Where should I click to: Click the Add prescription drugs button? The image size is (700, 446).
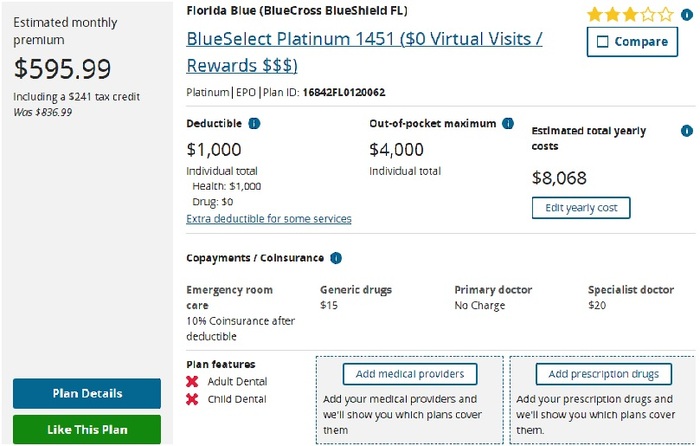(x=603, y=374)
